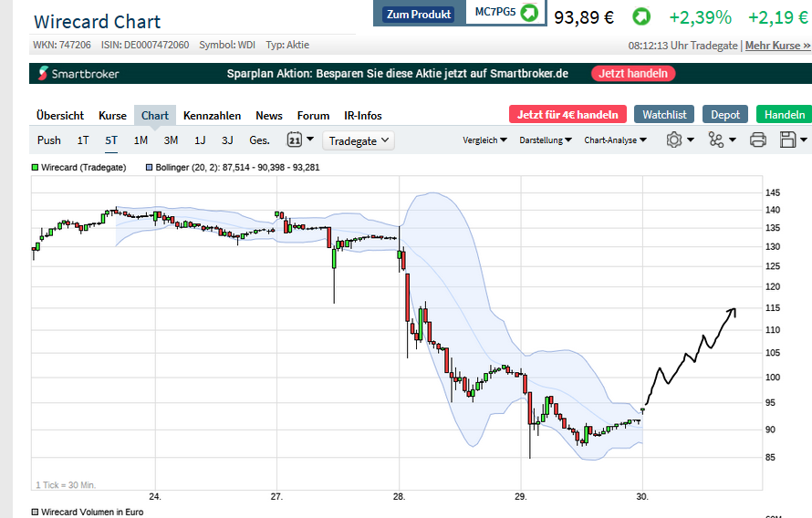Screen dimensions: 812x518
Task: Select the 3J time range
Action: [227, 140]
